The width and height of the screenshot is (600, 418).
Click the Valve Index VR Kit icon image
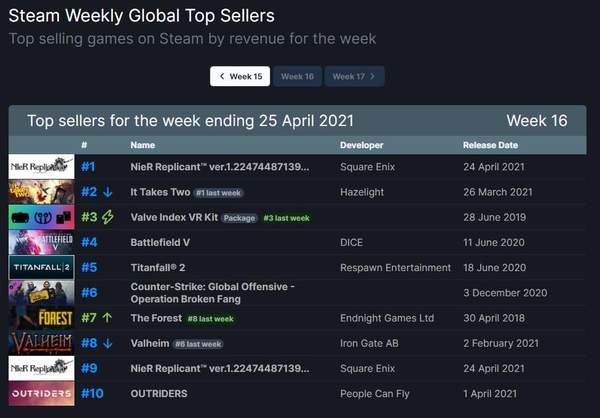[41, 217]
